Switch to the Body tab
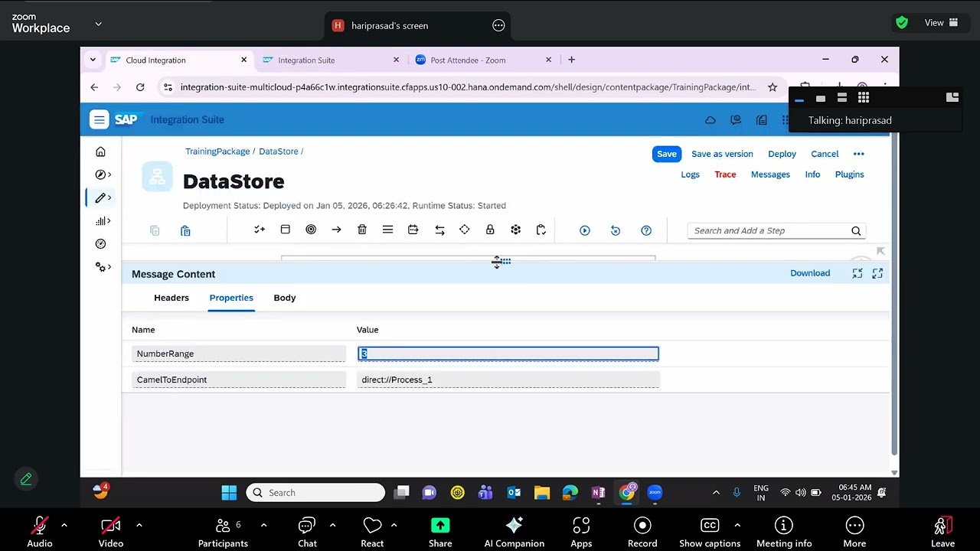The image size is (980, 551). pos(285,298)
